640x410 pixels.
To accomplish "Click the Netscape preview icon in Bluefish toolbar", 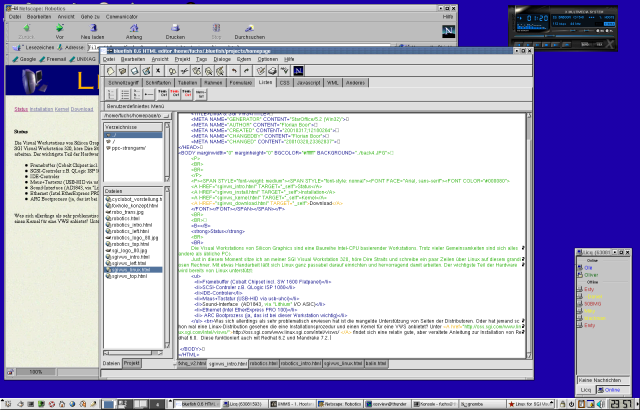I will coord(298,71).
